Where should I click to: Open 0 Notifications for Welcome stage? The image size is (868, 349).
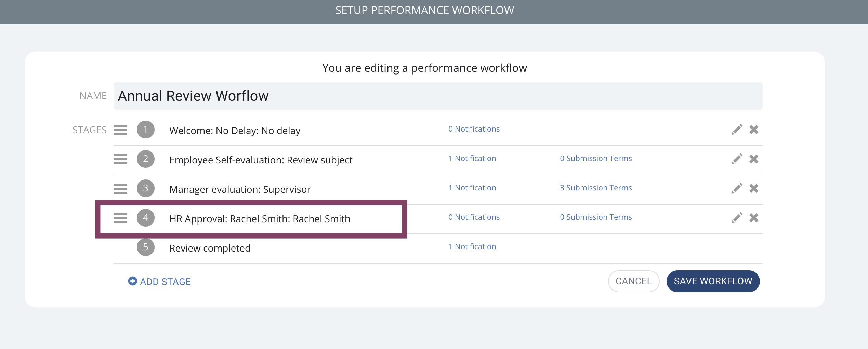click(x=474, y=129)
